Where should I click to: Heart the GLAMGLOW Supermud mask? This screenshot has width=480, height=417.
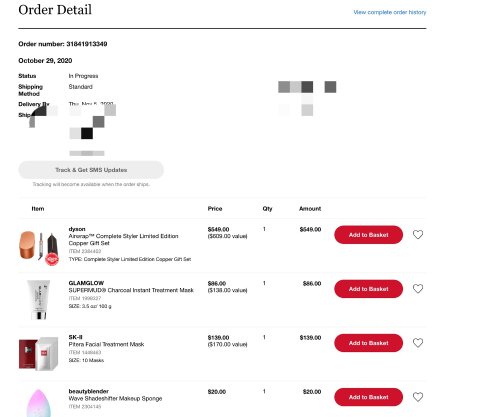click(x=418, y=289)
